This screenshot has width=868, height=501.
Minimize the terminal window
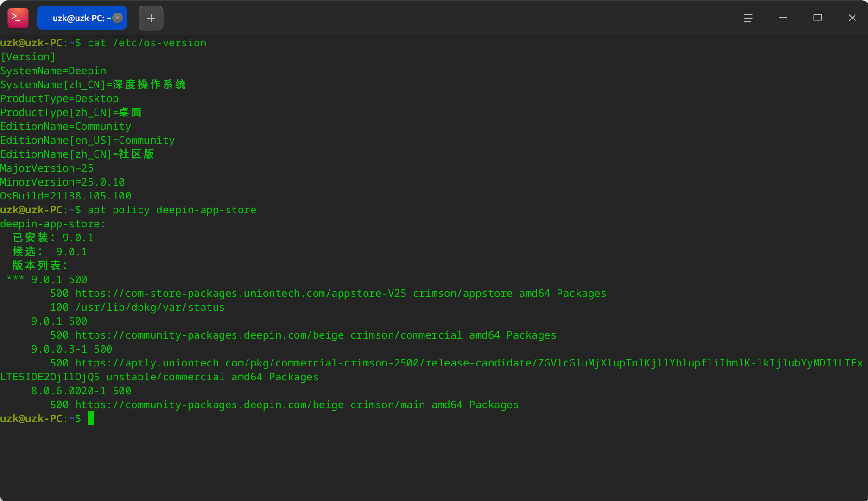(x=783, y=18)
